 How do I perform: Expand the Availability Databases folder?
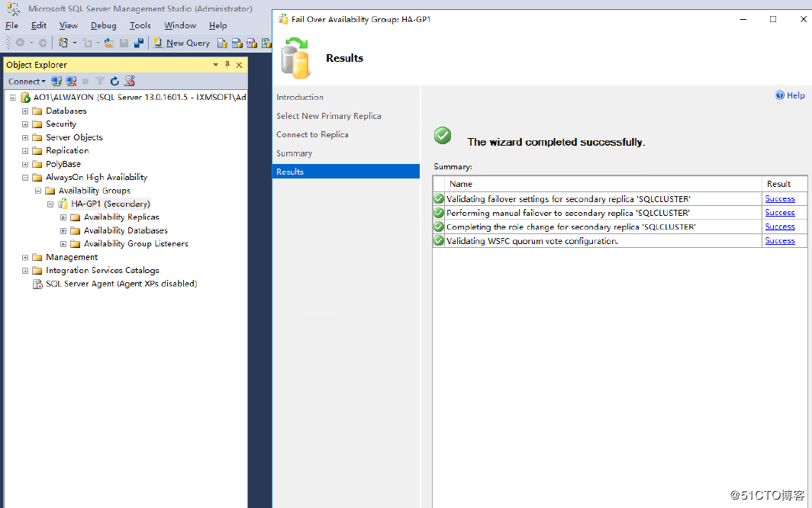pos(63,230)
